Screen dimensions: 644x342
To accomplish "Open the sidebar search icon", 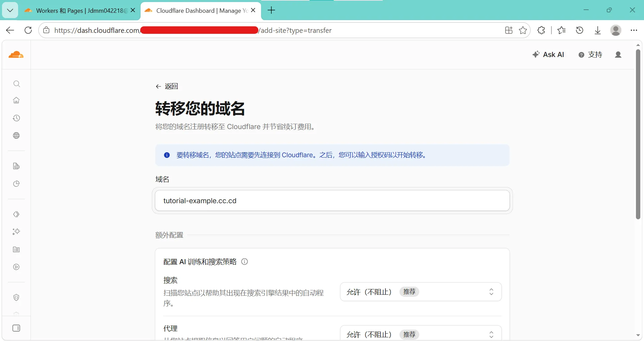I will coord(16,84).
